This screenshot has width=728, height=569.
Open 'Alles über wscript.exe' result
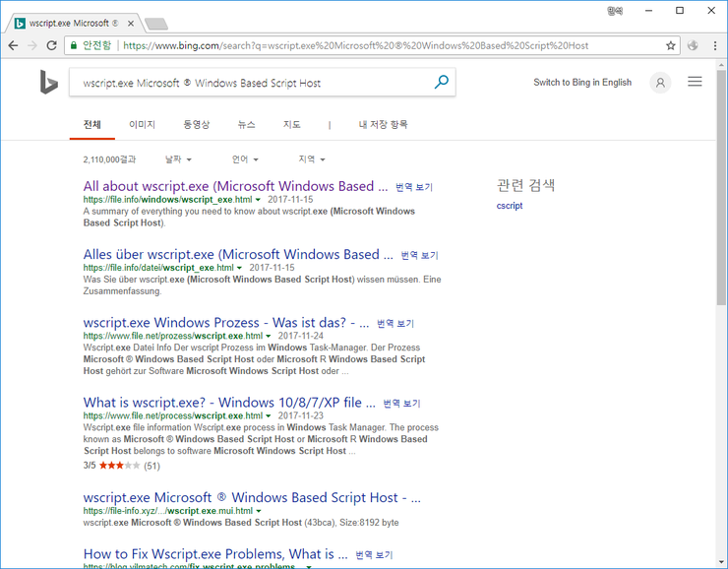(x=238, y=255)
